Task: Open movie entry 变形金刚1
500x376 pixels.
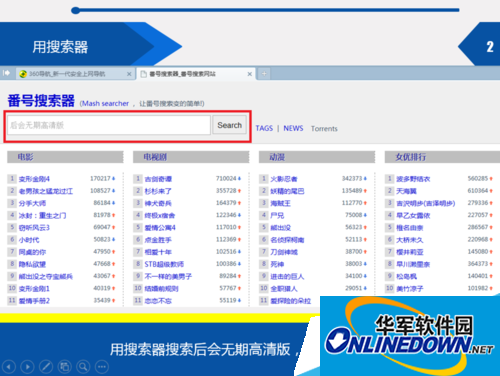Action: (34, 289)
